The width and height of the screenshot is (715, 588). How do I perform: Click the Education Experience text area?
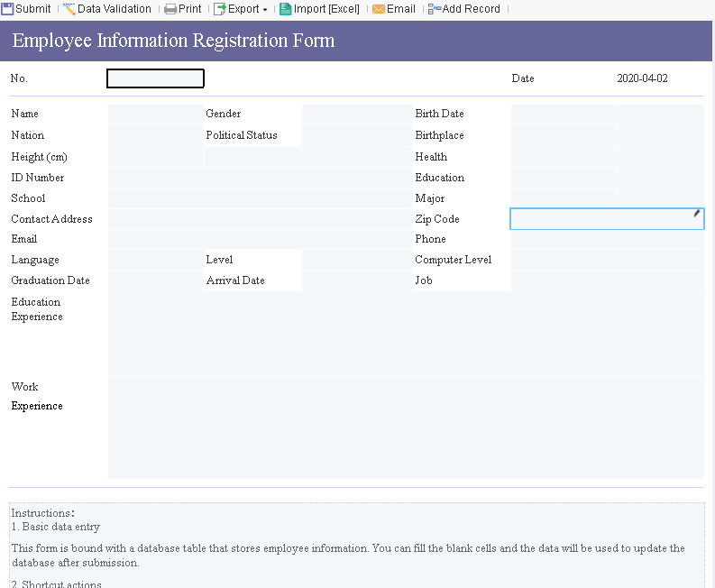tap(407, 334)
